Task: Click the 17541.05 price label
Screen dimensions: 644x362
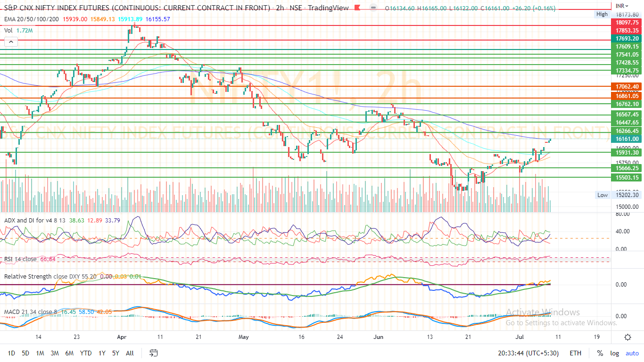Action: tap(627, 55)
